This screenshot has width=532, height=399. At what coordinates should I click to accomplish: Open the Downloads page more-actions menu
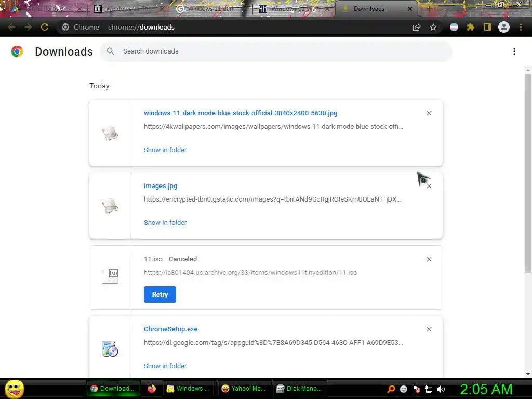pyautogui.click(x=514, y=51)
